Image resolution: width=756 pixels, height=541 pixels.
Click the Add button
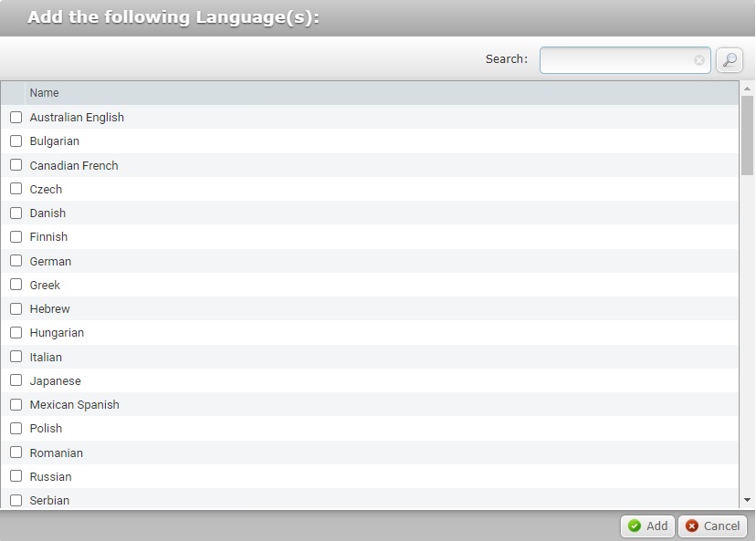point(648,525)
